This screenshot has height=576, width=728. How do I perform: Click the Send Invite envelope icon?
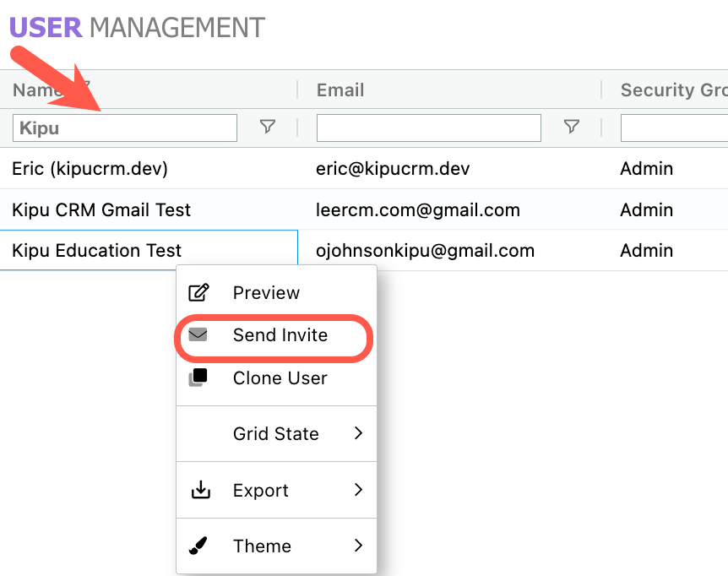199,335
